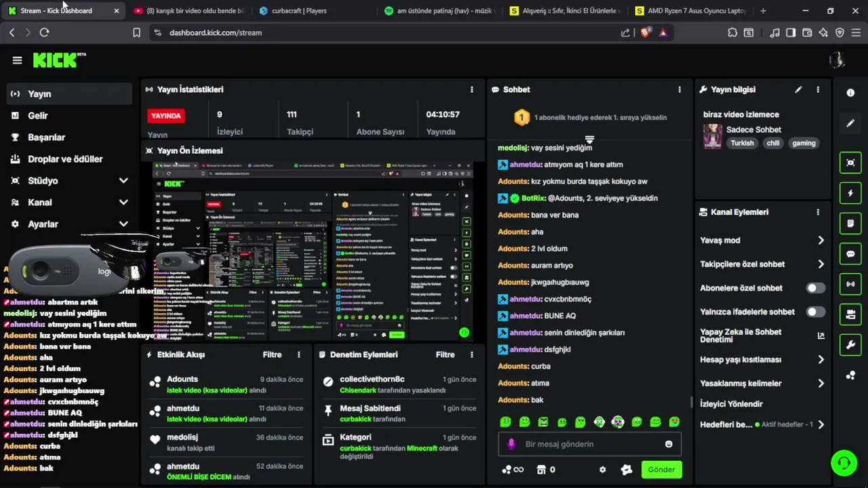This screenshot has width=868, height=488.
Task: Open the Brave Shields icon in the address bar
Action: [x=645, y=33]
